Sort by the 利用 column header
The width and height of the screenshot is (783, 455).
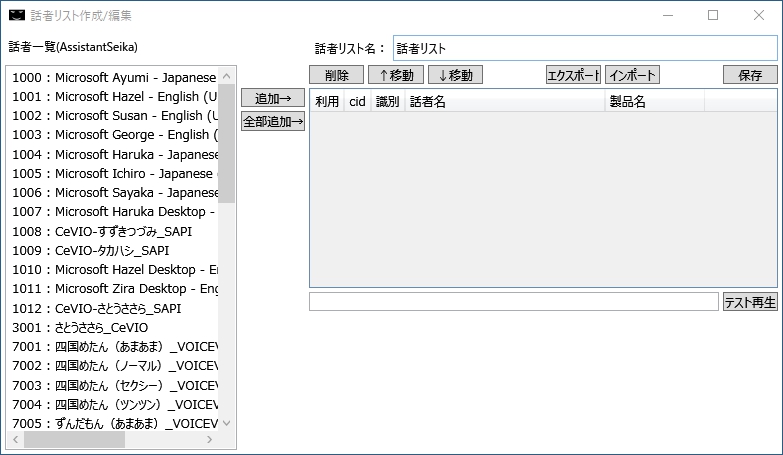click(x=327, y=101)
